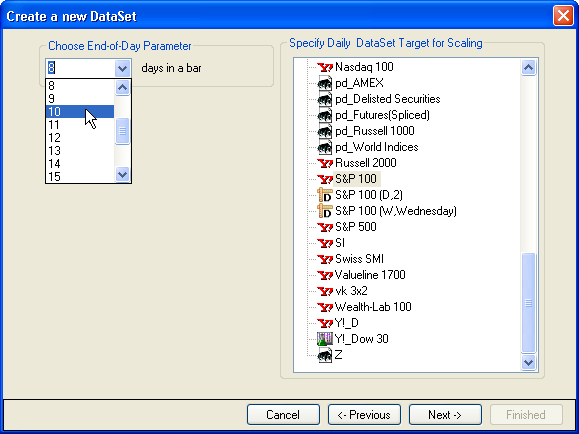
Task: Click the dropdown list scroll down arrow
Action: (x=123, y=174)
